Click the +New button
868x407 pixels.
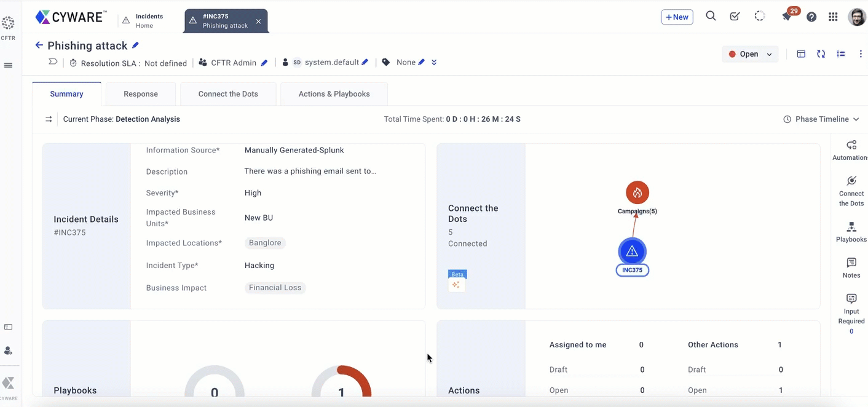[677, 17]
